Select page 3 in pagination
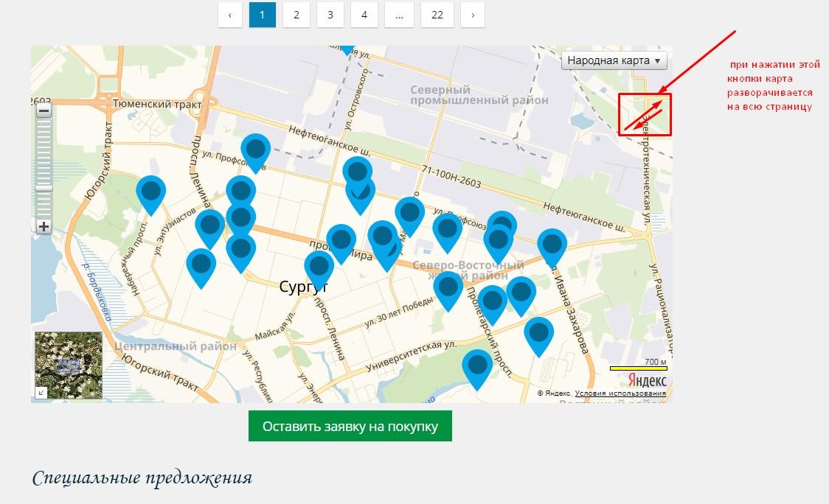 click(330, 14)
